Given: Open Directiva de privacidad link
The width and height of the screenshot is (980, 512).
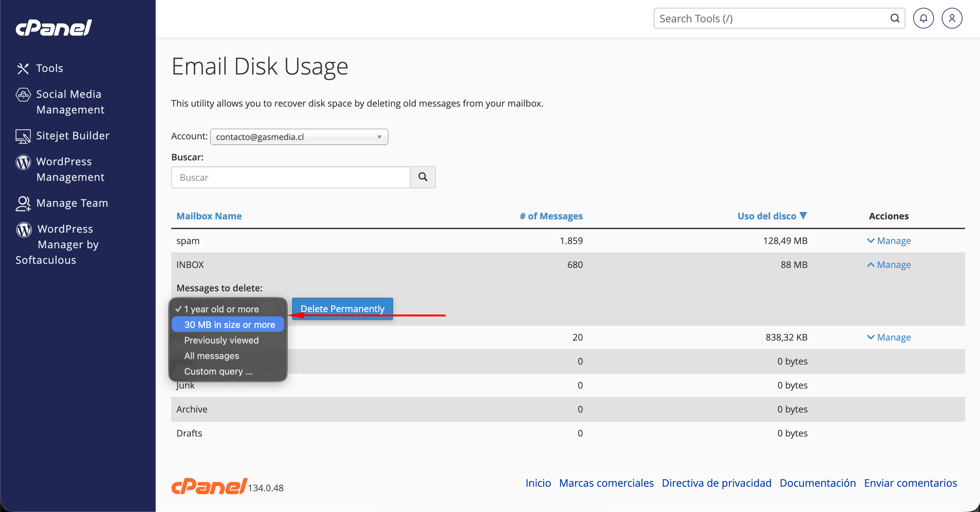Looking at the screenshot, I should point(717,483).
